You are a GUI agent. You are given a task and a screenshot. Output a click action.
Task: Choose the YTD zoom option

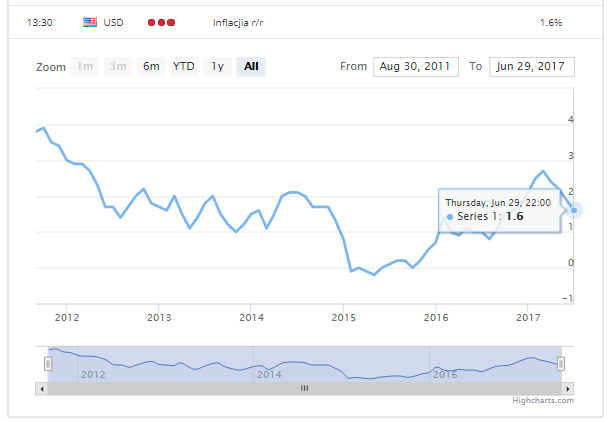pyautogui.click(x=184, y=66)
